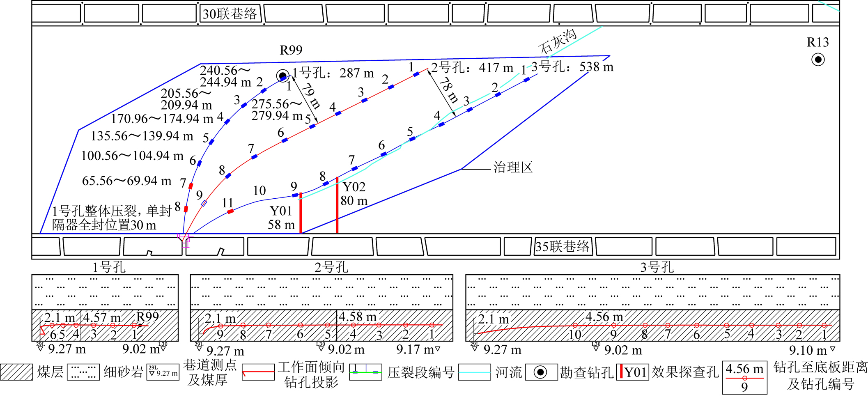Click the red Y01 inspection hole bar
This screenshot has width=868, height=397.
coord(301,213)
